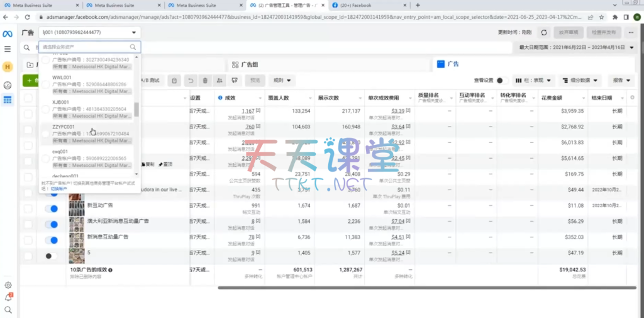The image size is (644, 318).
Task: Open the date range dropdown 最大日期范围
Action: pos(572,47)
